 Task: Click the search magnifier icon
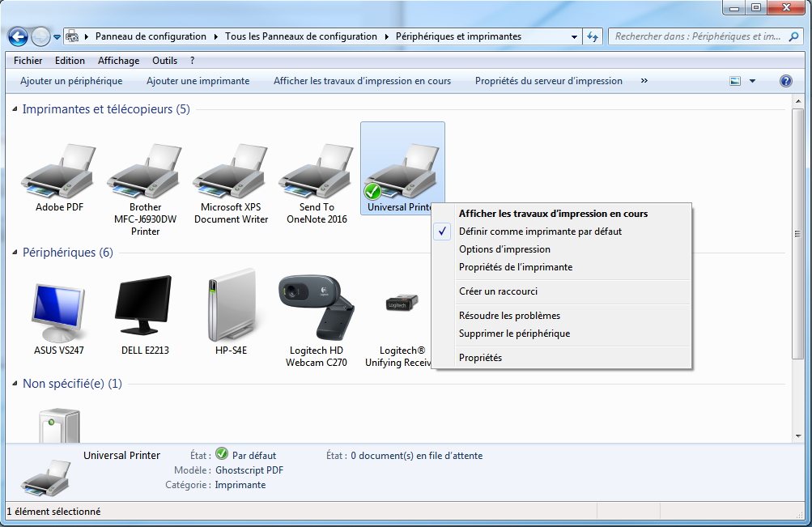click(793, 36)
